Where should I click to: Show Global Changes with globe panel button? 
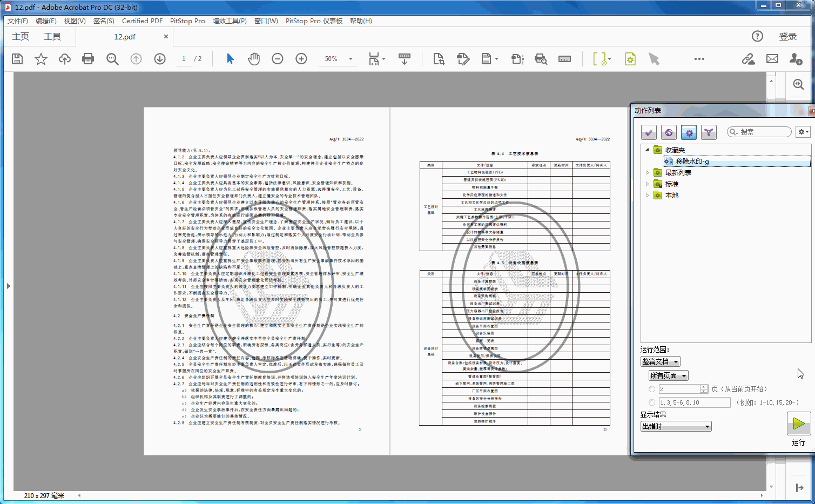click(x=669, y=132)
